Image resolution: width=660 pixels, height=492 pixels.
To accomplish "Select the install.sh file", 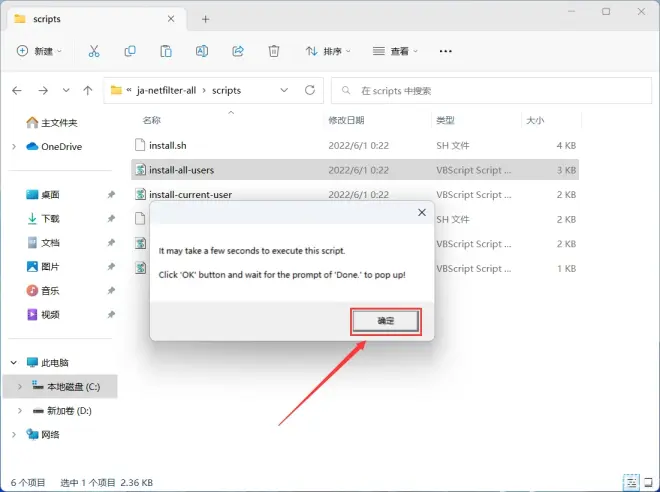I will [355, 146].
